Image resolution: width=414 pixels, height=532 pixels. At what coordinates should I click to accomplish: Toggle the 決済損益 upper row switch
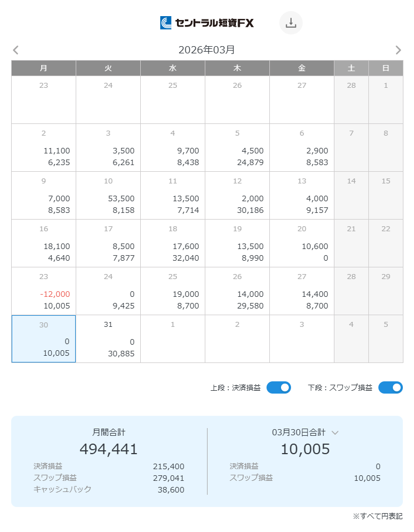point(278,387)
